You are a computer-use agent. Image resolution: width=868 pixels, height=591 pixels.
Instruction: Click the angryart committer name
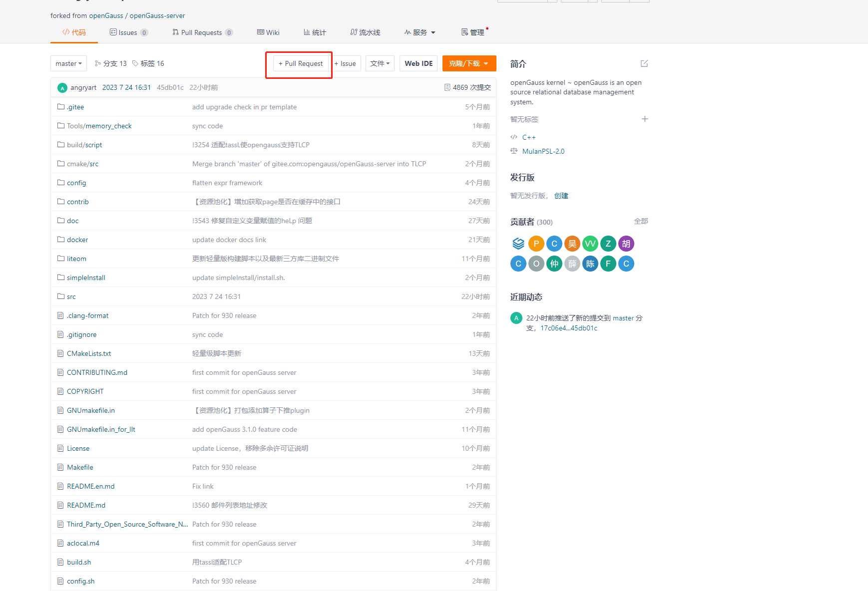[83, 87]
